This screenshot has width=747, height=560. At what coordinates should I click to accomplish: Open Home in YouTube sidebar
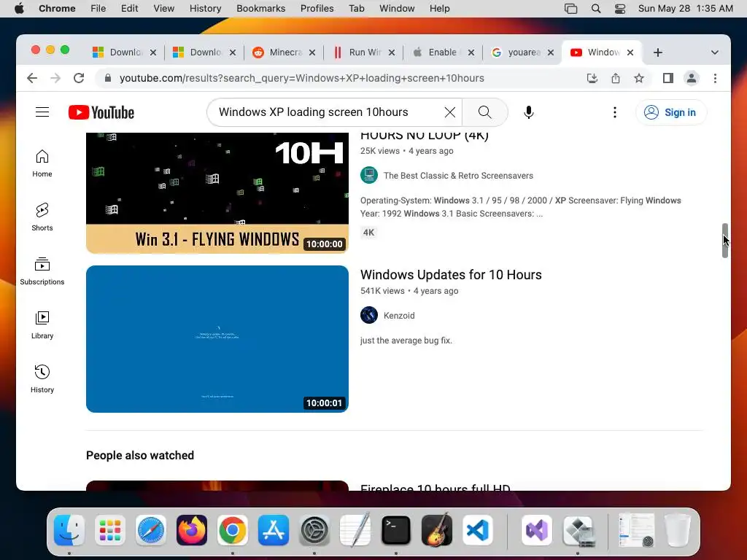(x=42, y=163)
